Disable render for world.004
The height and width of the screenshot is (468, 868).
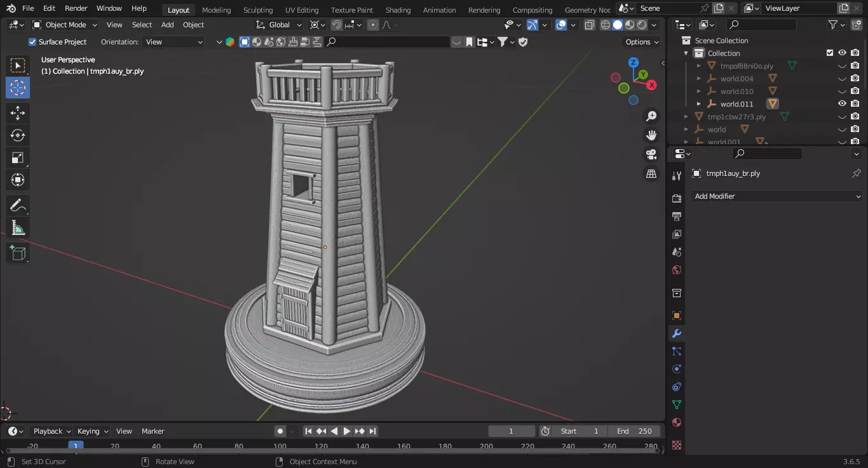(855, 79)
